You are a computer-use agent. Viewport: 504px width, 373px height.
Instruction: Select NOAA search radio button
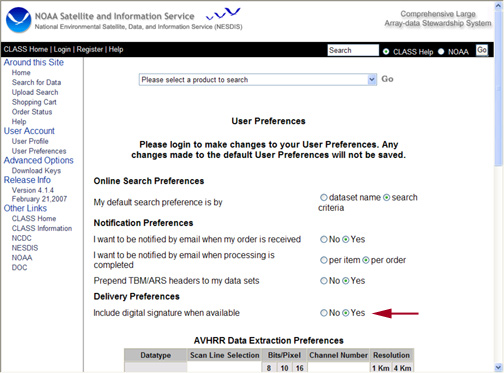(x=441, y=52)
